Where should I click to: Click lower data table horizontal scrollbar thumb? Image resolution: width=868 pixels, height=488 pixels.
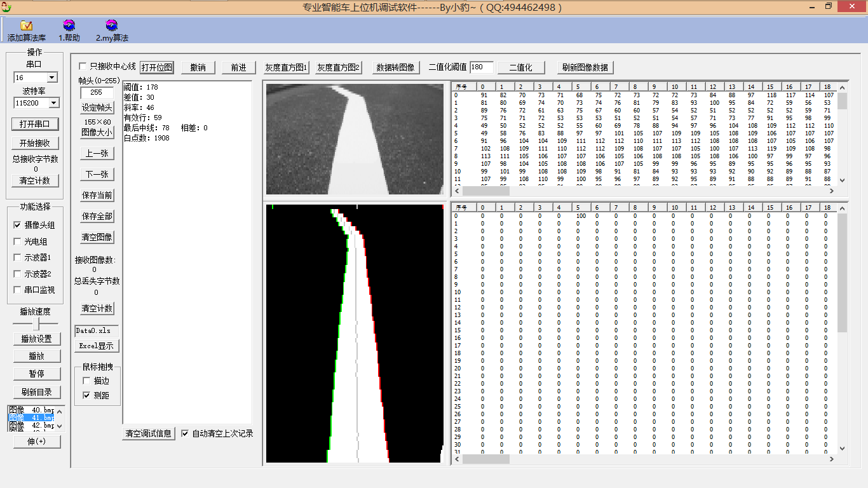486,459
